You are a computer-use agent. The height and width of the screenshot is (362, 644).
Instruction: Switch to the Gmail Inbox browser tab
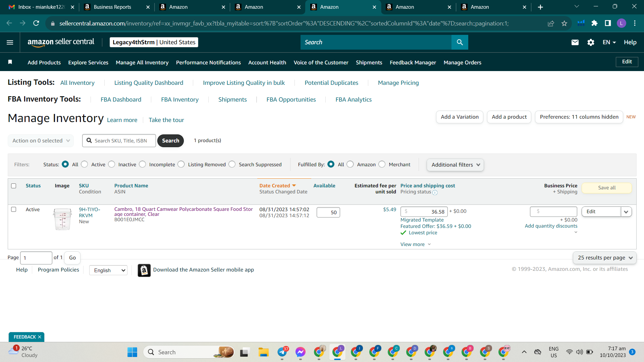click(x=41, y=7)
